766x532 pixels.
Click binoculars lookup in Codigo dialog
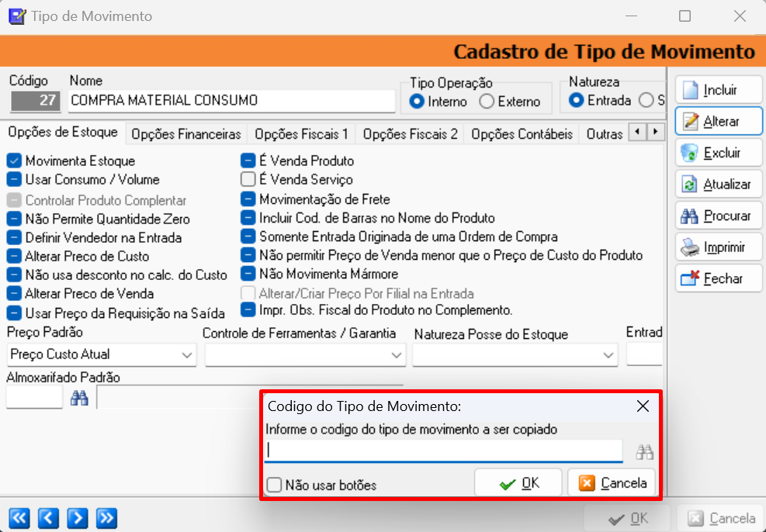coord(644,452)
